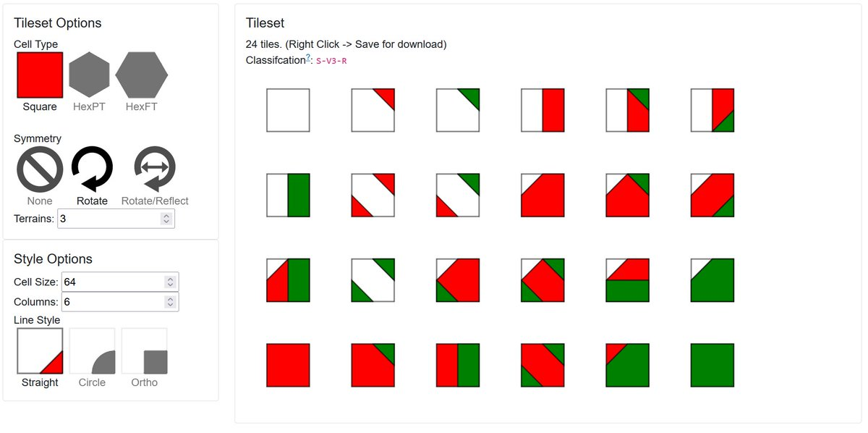Select the Rotate symmetry icon
The image size is (868, 433).
(x=92, y=169)
